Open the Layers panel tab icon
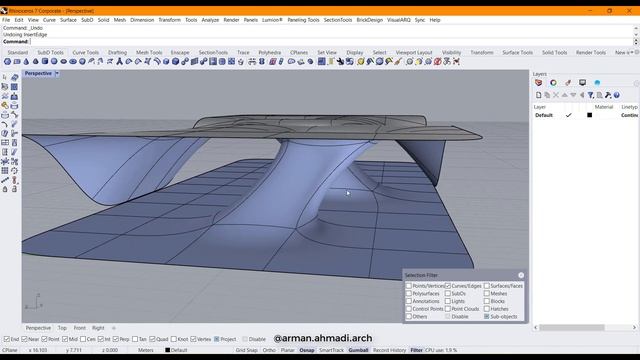The image size is (640, 360). (x=538, y=83)
